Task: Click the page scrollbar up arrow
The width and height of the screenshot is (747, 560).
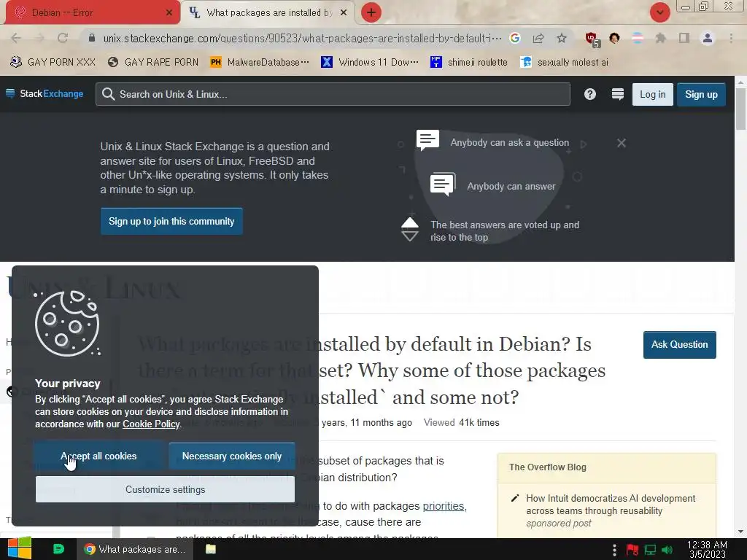Action: pyautogui.click(x=740, y=82)
